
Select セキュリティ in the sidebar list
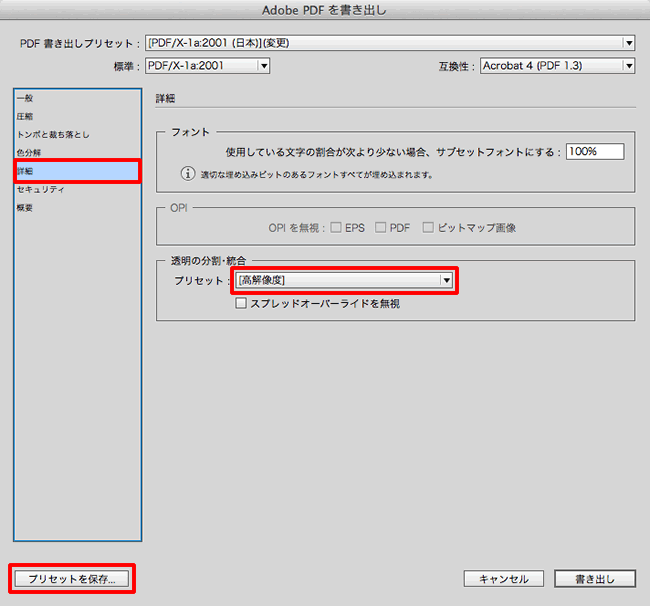(x=78, y=189)
